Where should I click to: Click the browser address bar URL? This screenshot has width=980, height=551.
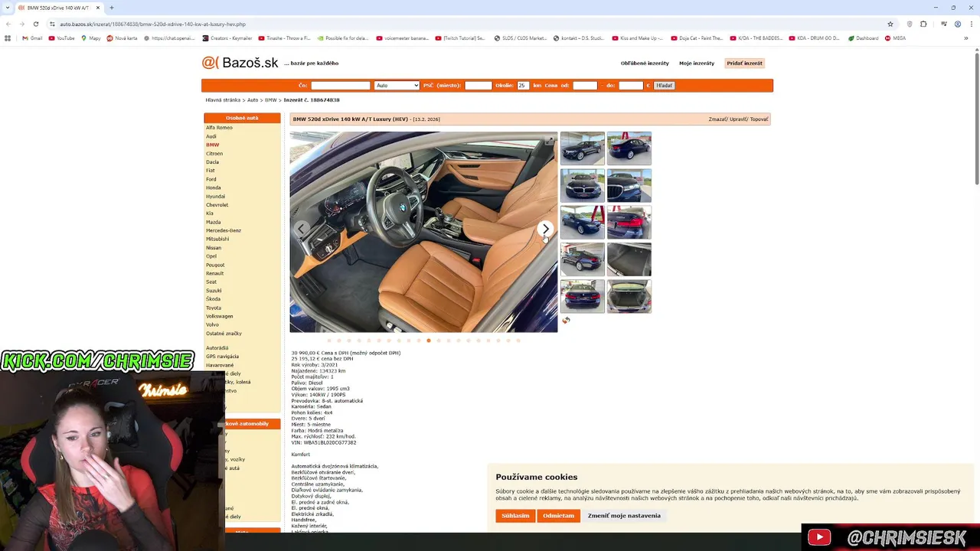point(153,24)
